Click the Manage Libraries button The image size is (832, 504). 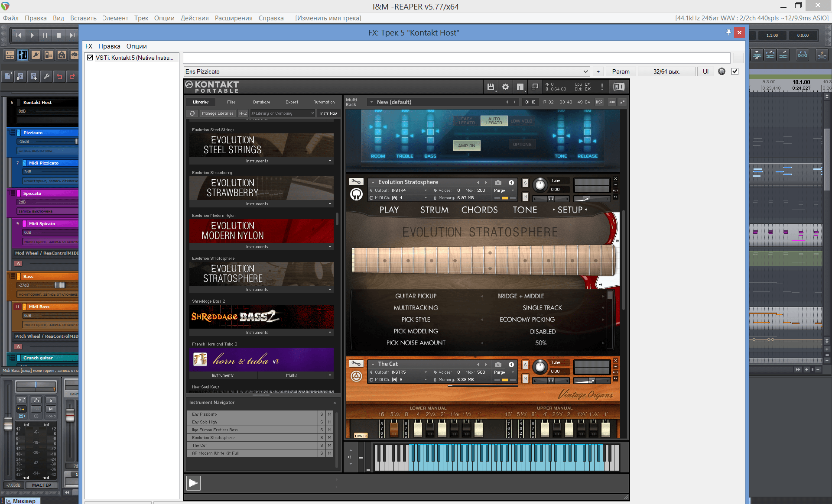tap(218, 113)
